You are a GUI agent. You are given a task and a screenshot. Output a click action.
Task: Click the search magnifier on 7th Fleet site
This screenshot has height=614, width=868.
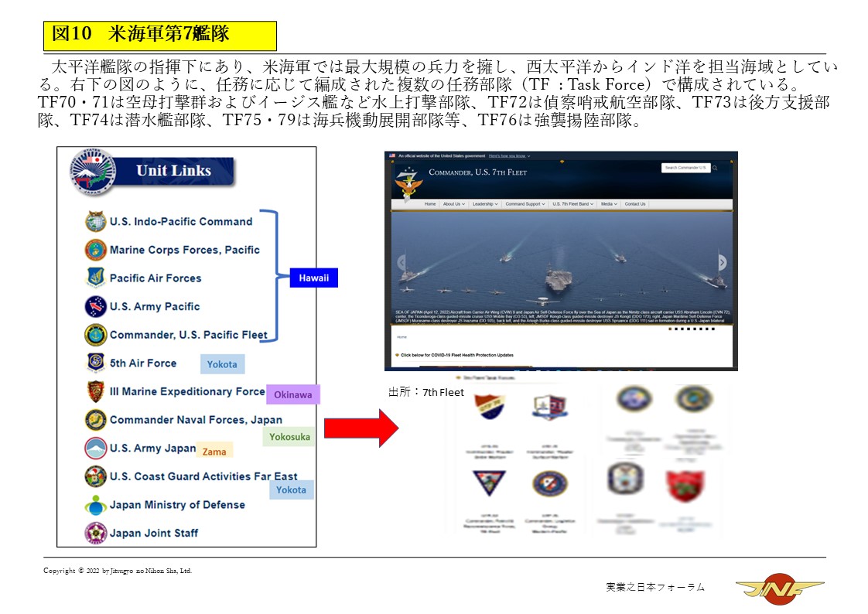(716, 168)
